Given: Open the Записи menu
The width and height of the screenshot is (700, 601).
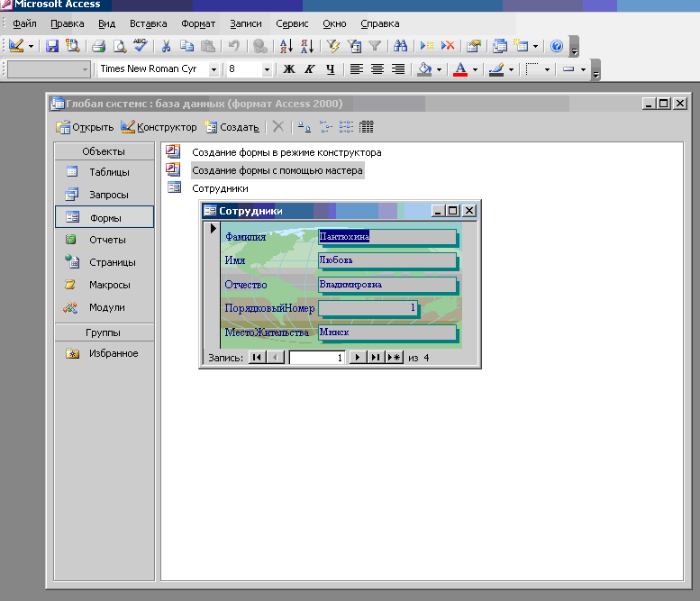Looking at the screenshot, I should click(246, 23).
